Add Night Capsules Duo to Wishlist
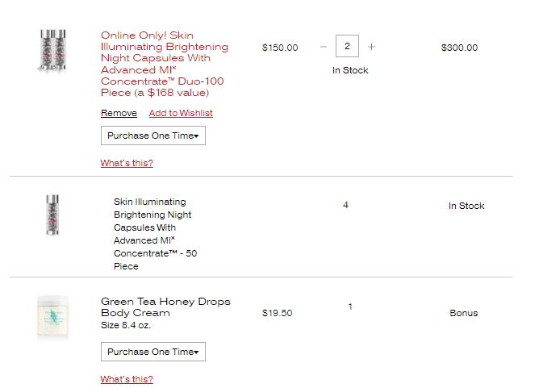The image size is (543, 392). click(181, 113)
